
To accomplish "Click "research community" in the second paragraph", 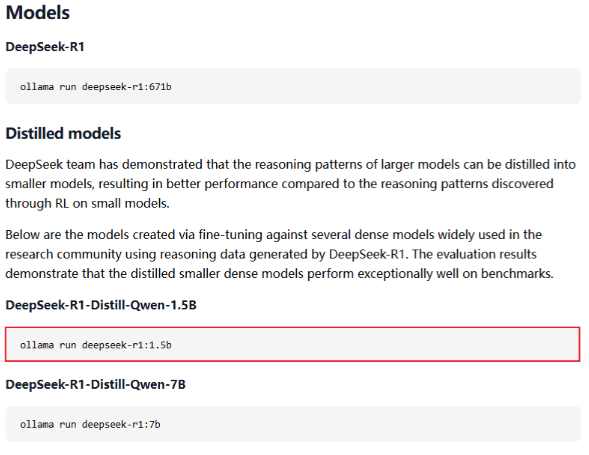I will (63, 254).
